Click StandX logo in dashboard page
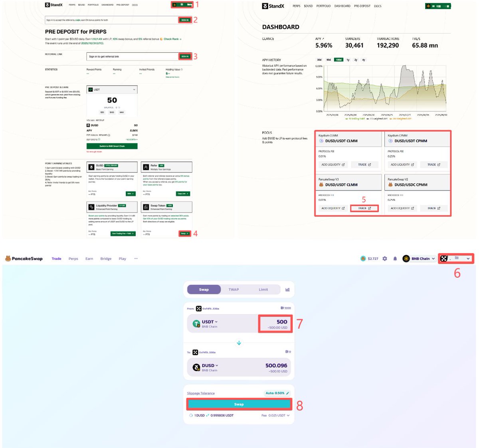 click(x=273, y=6)
